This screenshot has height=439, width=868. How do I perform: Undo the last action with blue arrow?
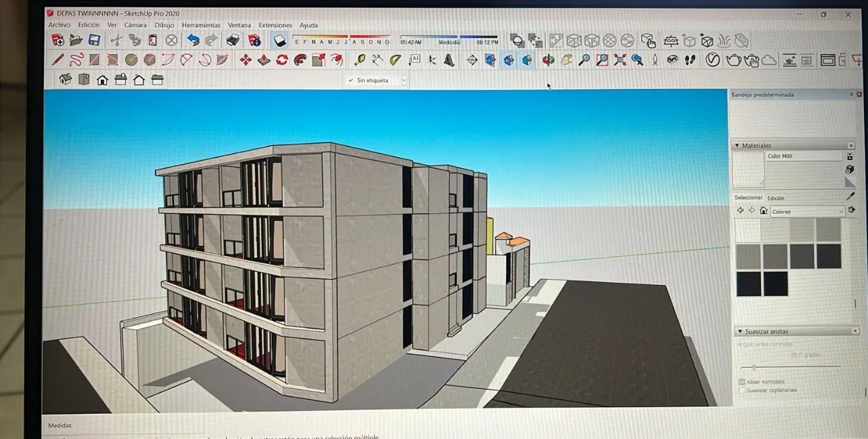pyautogui.click(x=193, y=41)
